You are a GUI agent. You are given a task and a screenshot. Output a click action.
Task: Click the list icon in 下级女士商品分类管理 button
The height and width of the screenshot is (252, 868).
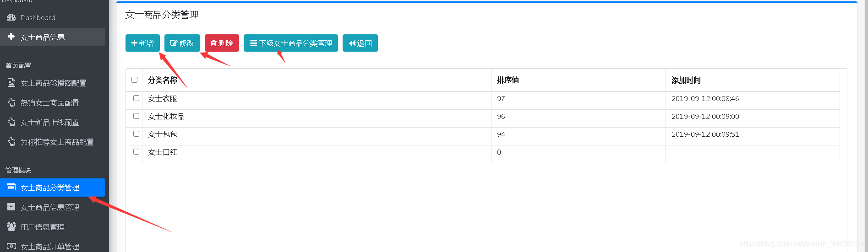click(x=253, y=43)
